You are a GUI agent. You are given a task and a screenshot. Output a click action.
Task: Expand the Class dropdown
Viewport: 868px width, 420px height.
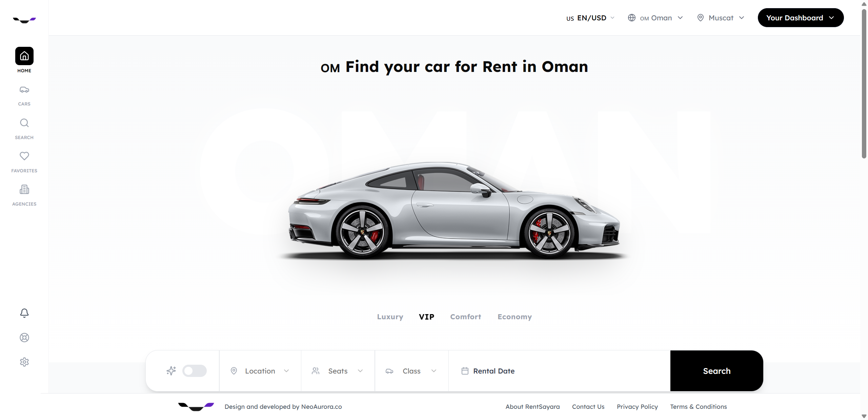[411, 371]
